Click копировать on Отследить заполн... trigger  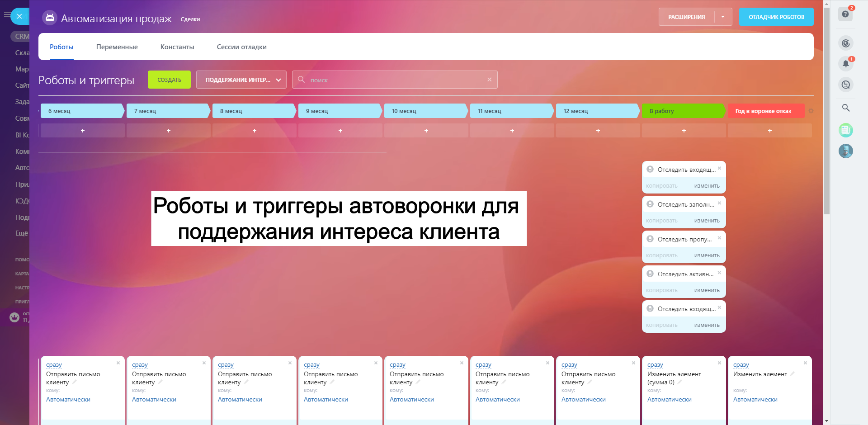[661, 221]
